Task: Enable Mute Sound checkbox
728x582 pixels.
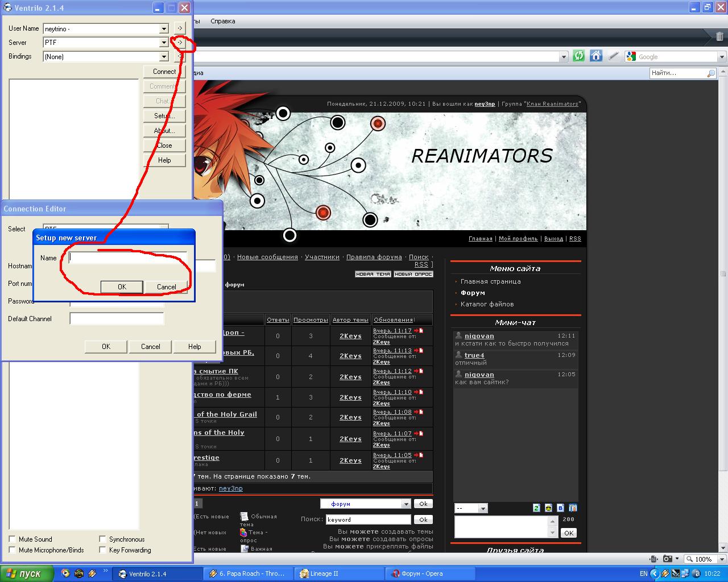Action: (12, 539)
